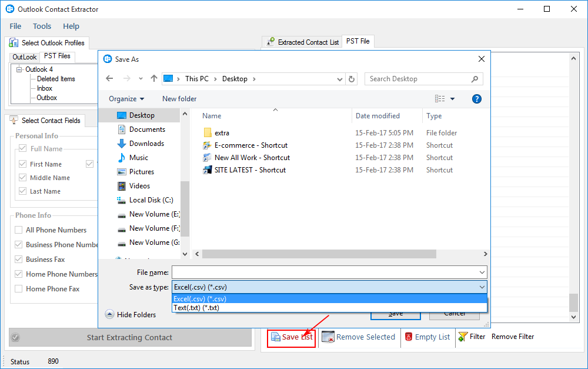Open the File menu
The height and width of the screenshot is (369, 588).
click(15, 26)
